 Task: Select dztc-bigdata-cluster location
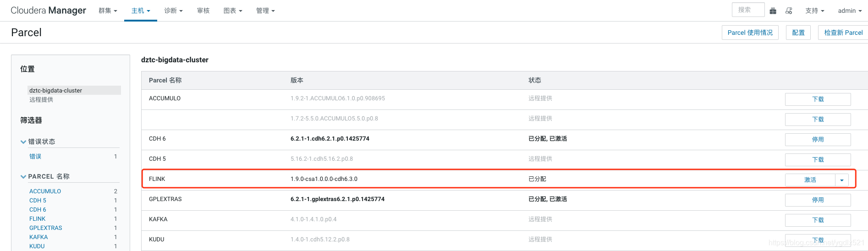[x=74, y=90]
